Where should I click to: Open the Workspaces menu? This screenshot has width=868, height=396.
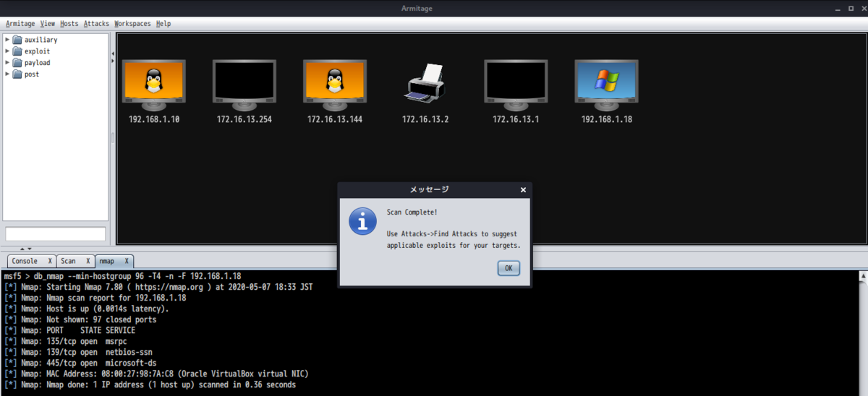coord(132,24)
